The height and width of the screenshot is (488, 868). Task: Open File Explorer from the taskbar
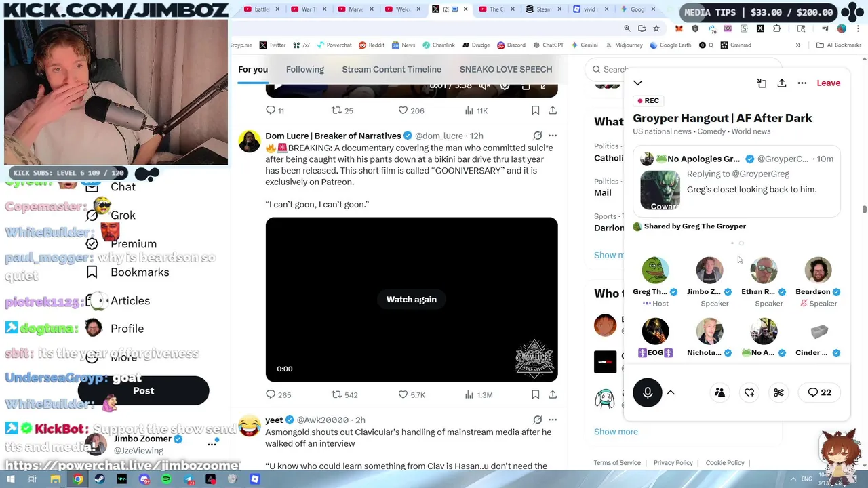click(56, 479)
